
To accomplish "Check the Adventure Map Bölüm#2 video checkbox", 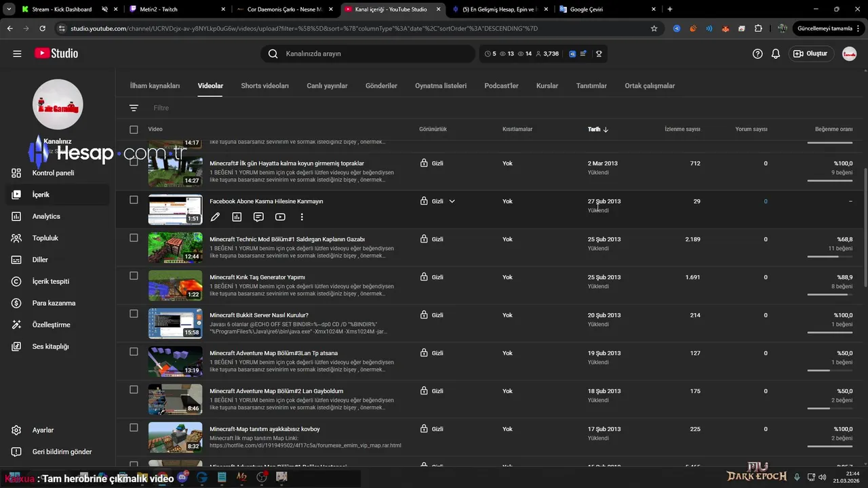I will tap(134, 390).
